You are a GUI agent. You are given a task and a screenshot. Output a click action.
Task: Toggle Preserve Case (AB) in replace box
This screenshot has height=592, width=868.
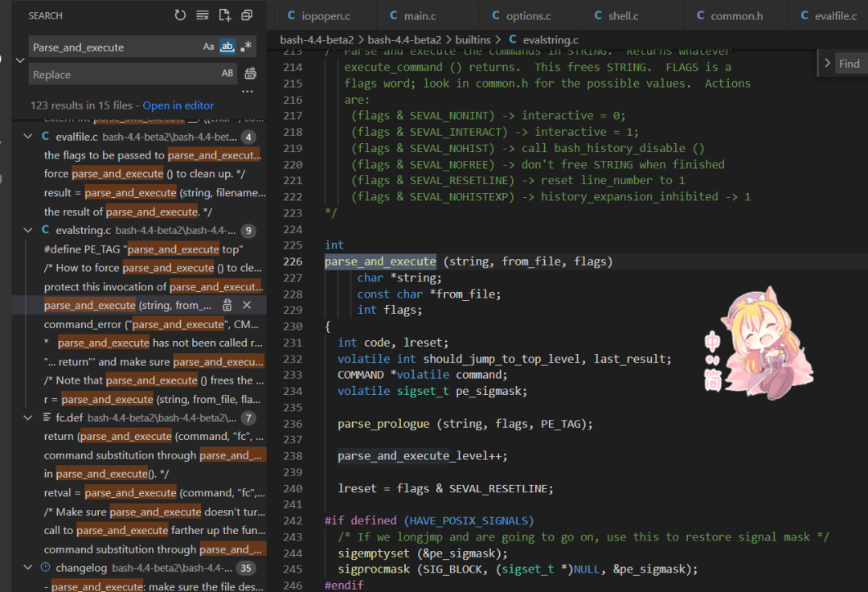pos(227,73)
